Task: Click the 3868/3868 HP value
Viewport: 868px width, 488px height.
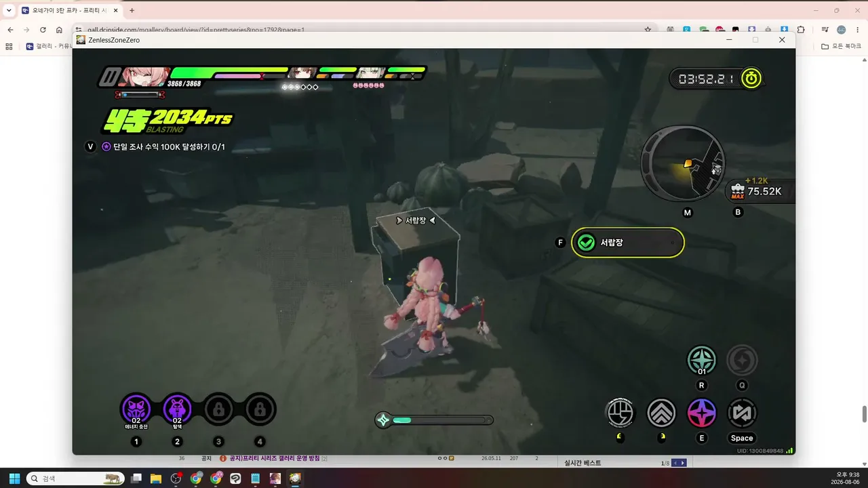Action: pos(184,83)
